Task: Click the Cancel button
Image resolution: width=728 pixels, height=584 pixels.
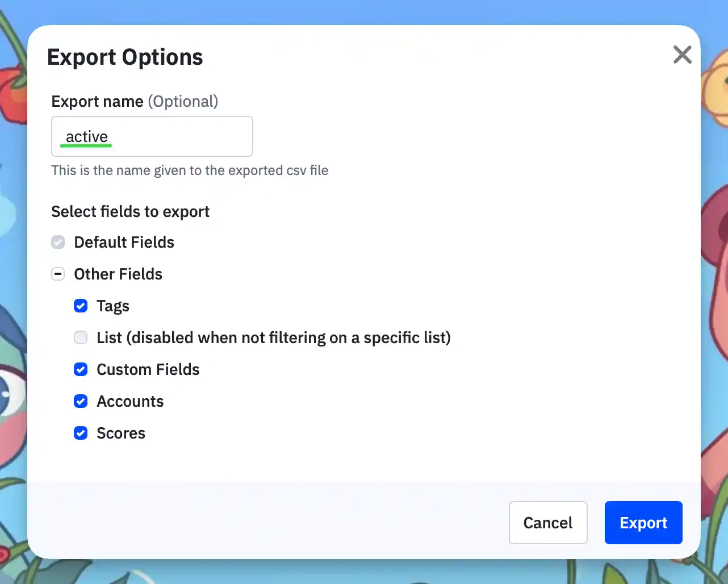Action: click(547, 523)
